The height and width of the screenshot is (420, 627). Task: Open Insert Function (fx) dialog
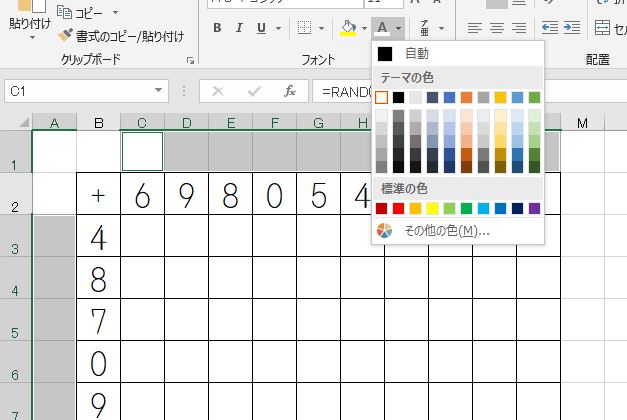(290, 92)
